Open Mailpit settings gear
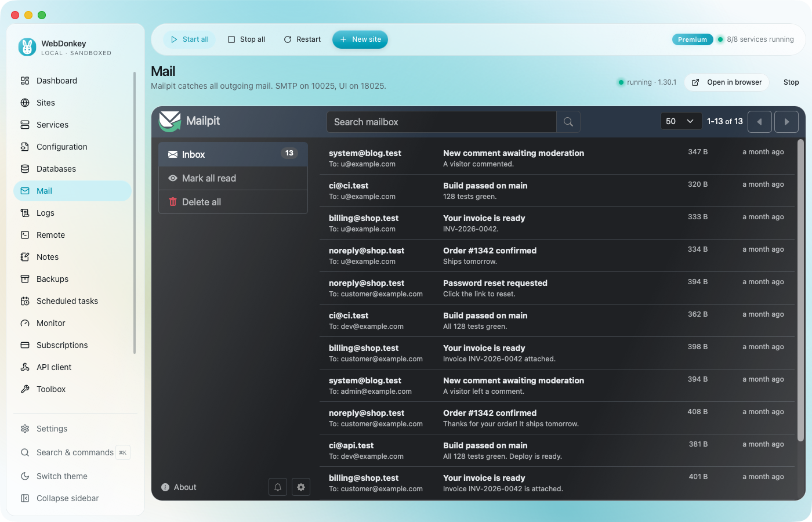Image resolution: width=812 pixels, height=522 pixels. coord(301,487)
